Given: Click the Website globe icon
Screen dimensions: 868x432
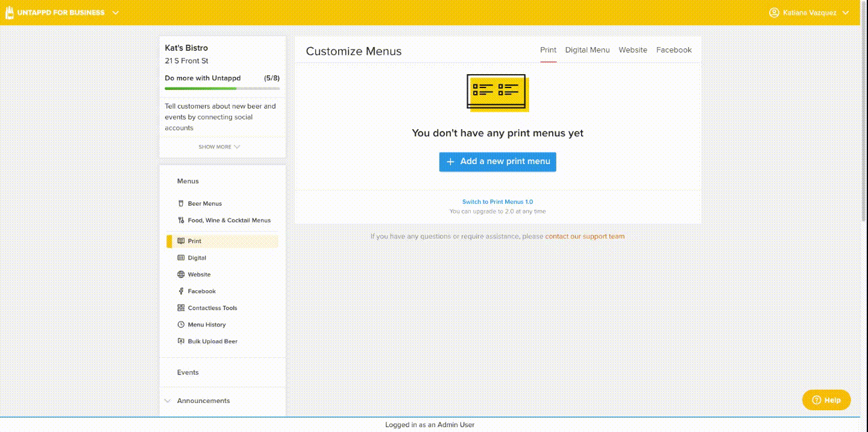Looking at the screenshot, I should coord(181,275).
